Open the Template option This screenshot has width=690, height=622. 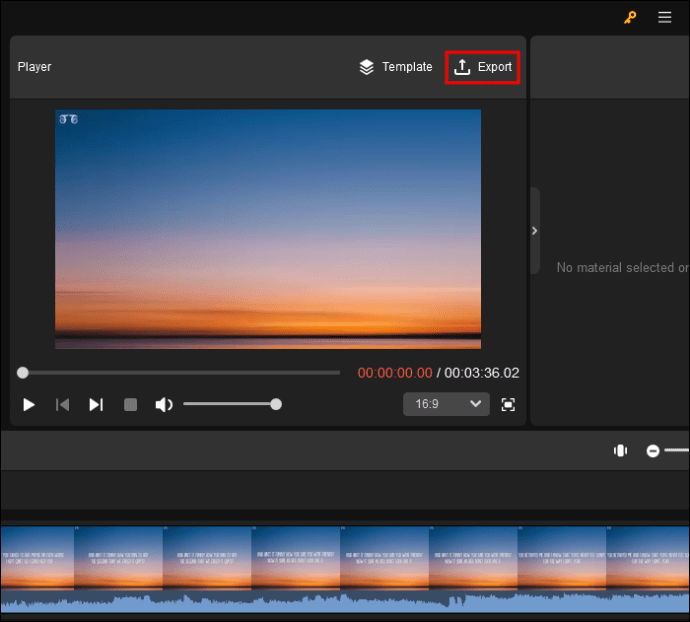(396, 67)
